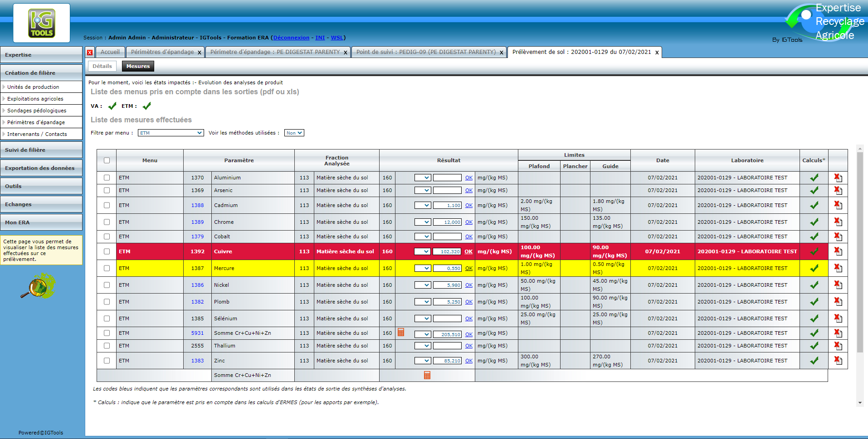Toggle the select-all checkbox in table header
The image size is (868, 439).
107,160
